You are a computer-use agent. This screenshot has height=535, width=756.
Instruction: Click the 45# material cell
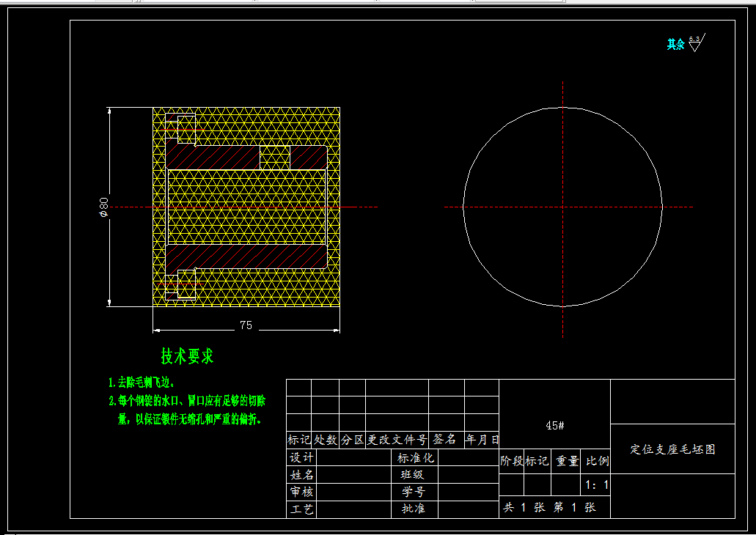[x=554, y=425]
